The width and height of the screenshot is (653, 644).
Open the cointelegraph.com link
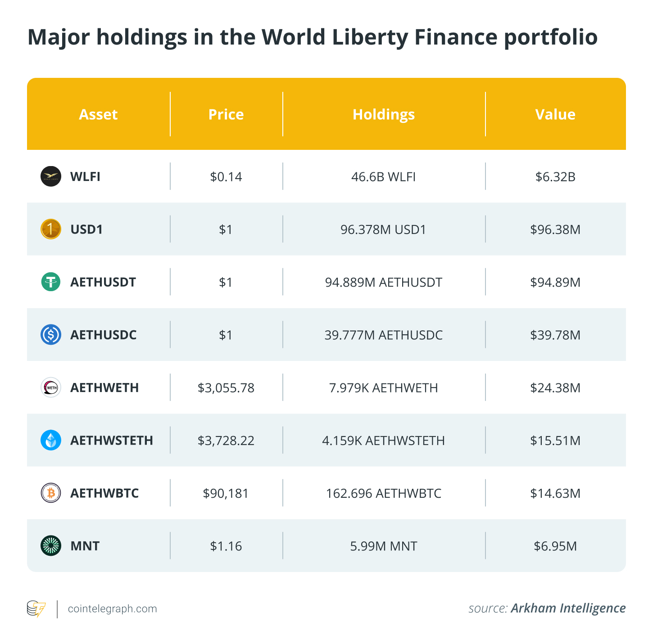pos(113,609)
